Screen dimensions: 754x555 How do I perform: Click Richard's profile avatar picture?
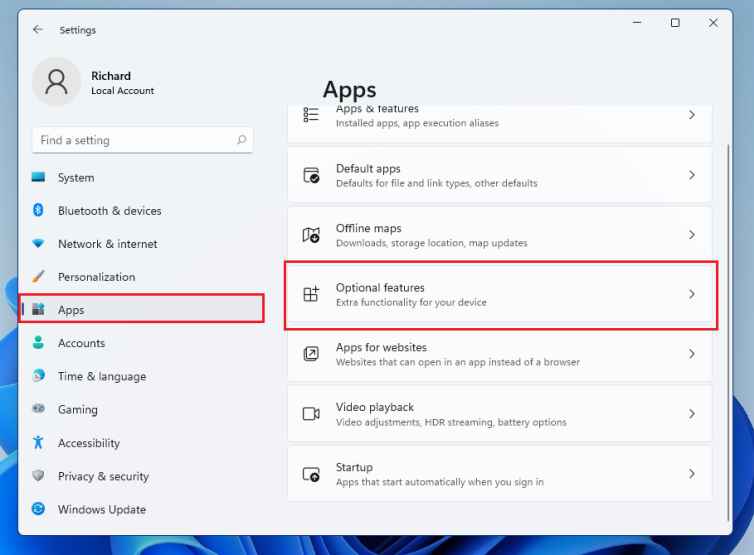(x=56, y=82)
